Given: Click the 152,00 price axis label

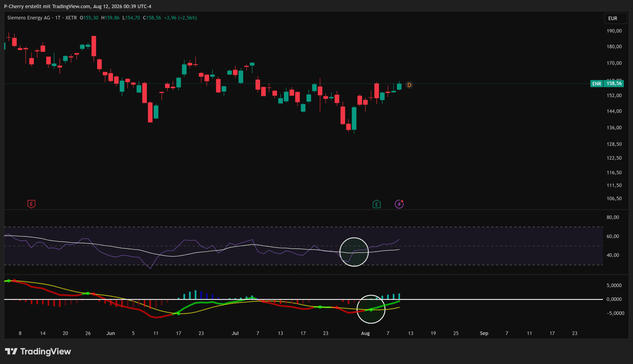Looking at the screenshot, I should click(614, 95).
